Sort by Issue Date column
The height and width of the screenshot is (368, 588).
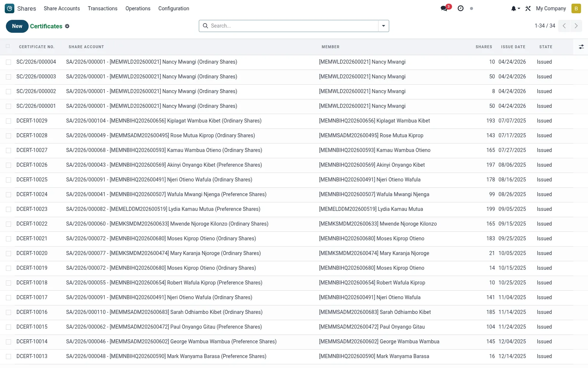click(x=513, y=47)
